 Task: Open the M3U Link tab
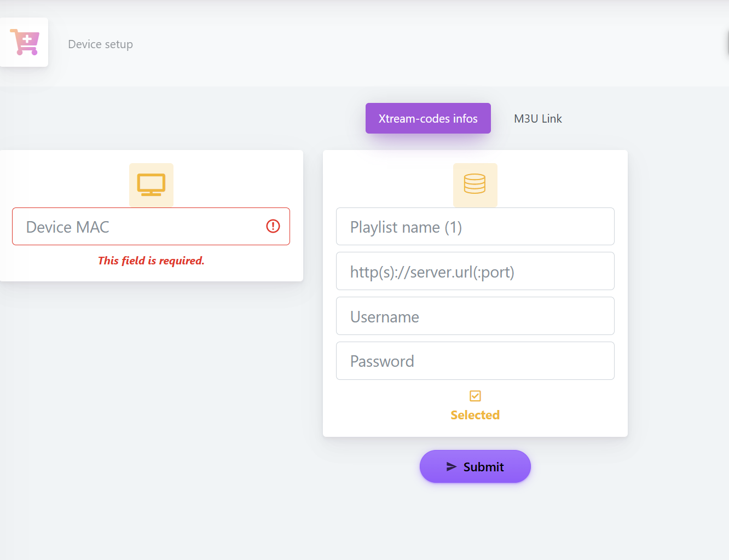point(538,118)
